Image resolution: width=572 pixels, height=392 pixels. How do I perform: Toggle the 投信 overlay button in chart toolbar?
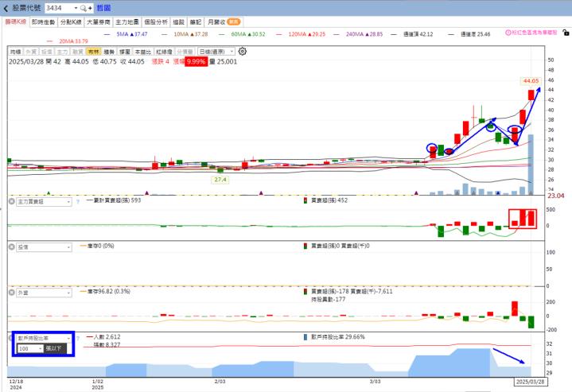tap(47, 52)
